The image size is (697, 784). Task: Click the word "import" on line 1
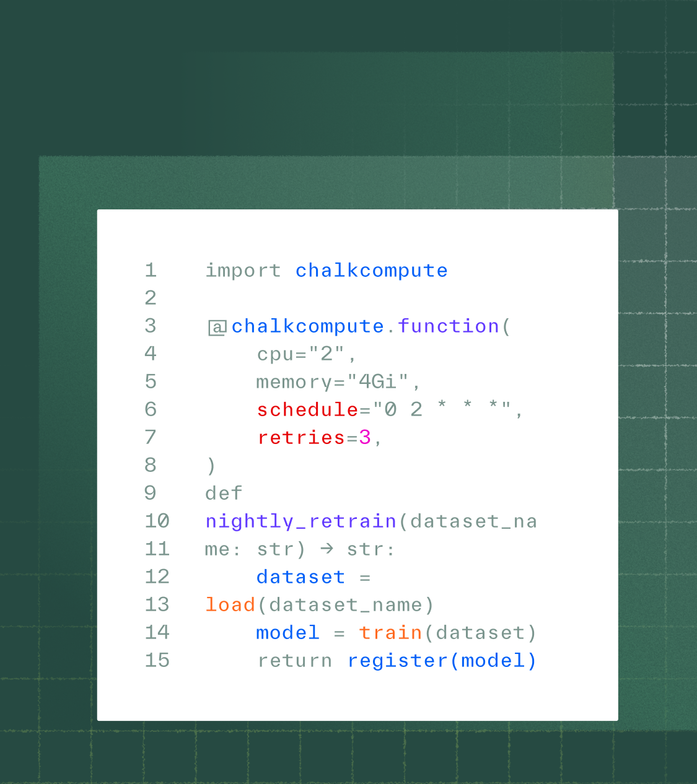click(243, 271)
